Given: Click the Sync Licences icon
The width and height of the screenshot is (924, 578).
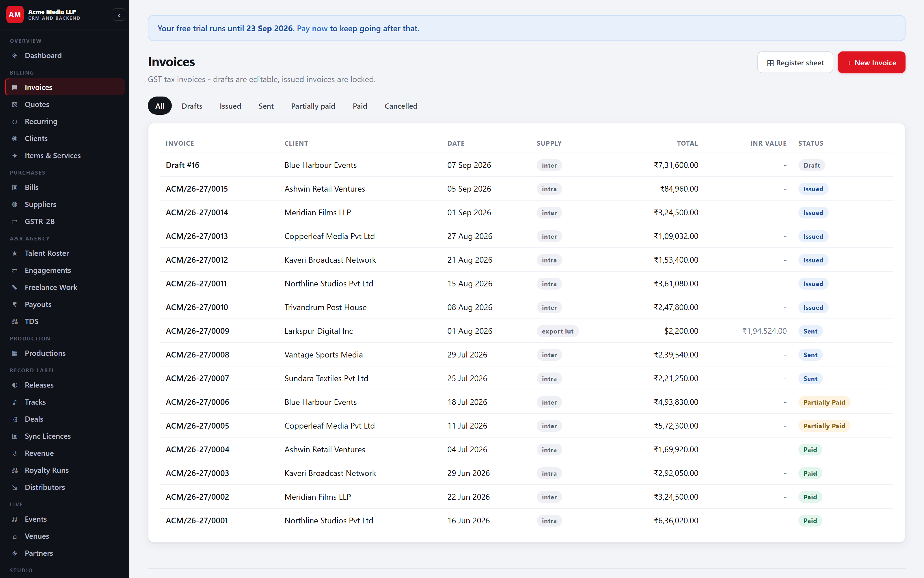Looking at the screenshot, I should 14,437.
